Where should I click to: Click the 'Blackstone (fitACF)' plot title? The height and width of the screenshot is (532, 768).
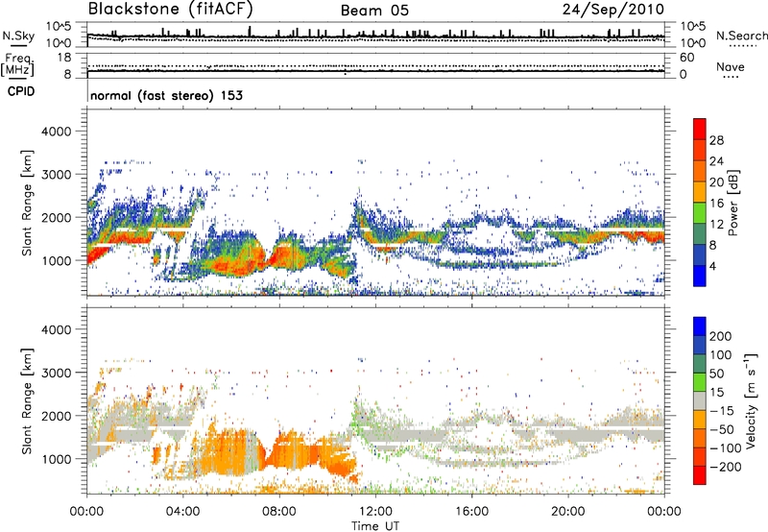click(x=171, y=10)
